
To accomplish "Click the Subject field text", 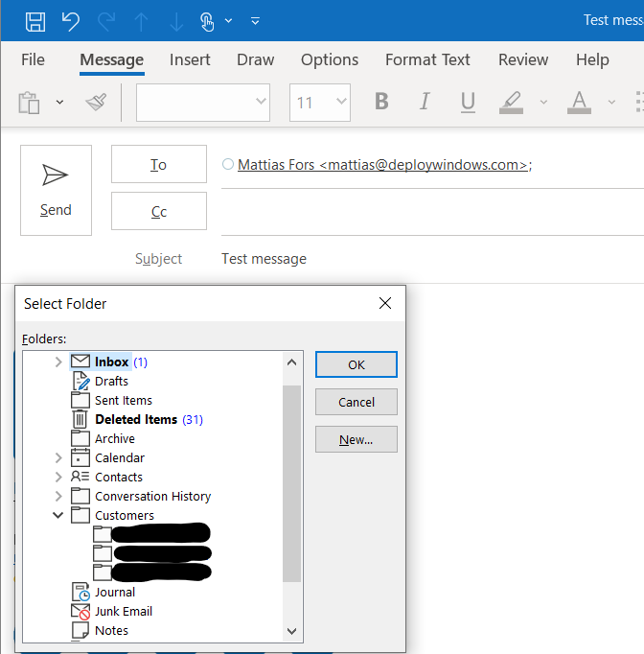I will (264, 259).
